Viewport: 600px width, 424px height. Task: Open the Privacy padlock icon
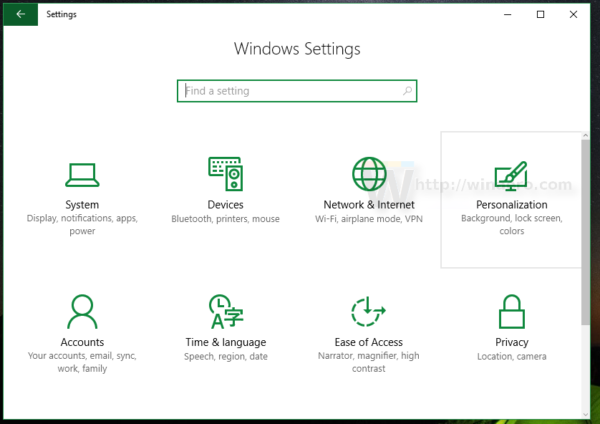pos(512,311)
